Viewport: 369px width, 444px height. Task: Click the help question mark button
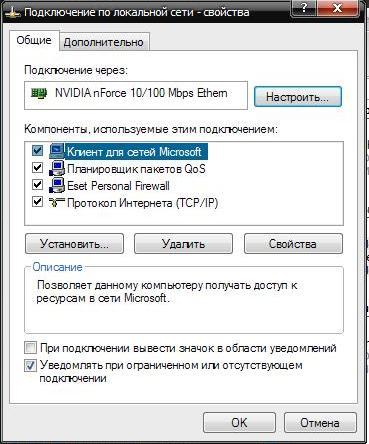[x=303, y=8]
